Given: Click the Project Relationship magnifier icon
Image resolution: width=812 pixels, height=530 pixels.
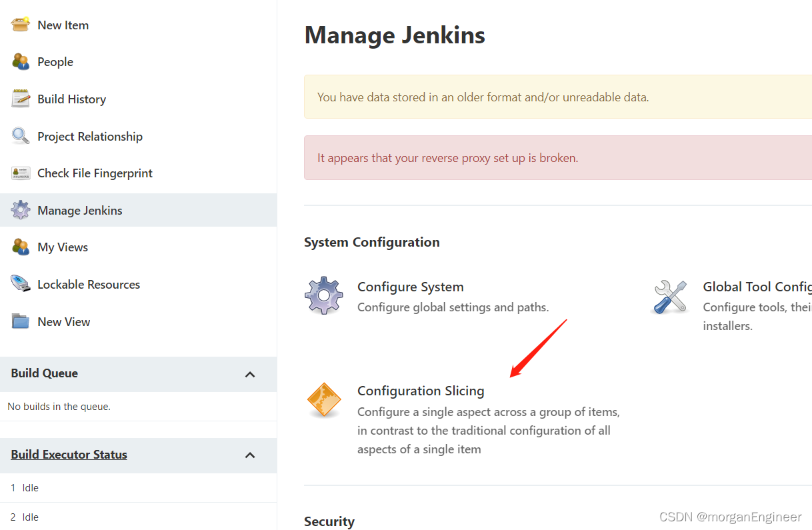Looking at the screenshot, I should click(21, 136).
